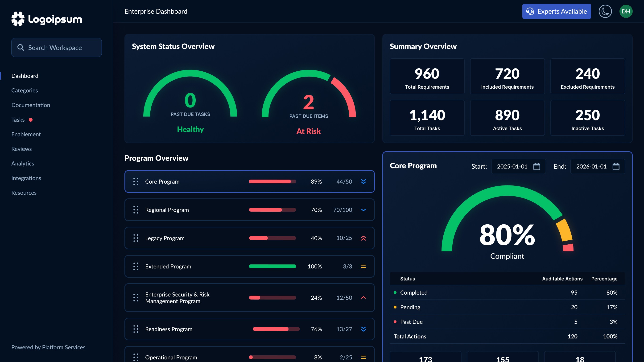Click the Logoipsum logo
Screen dimensions: 644x362
[47, 19]
